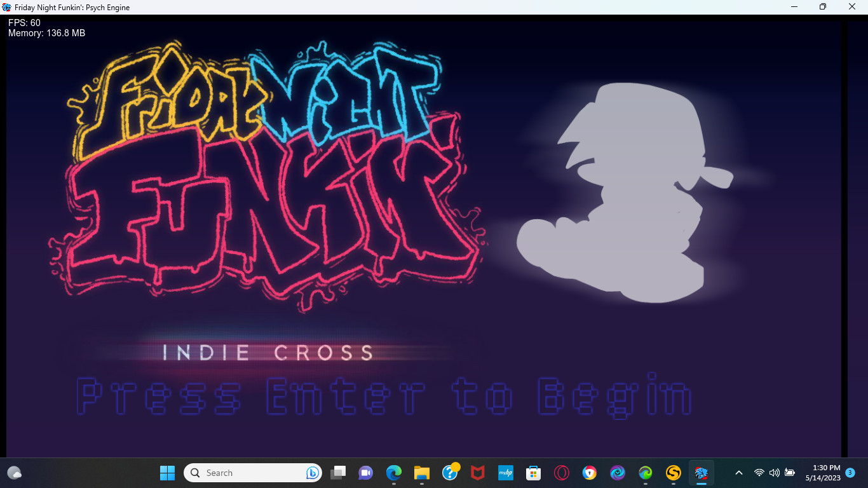868x488 pixels.
Task: Show hidden system tray icons
Action: [x=738, y=473]
